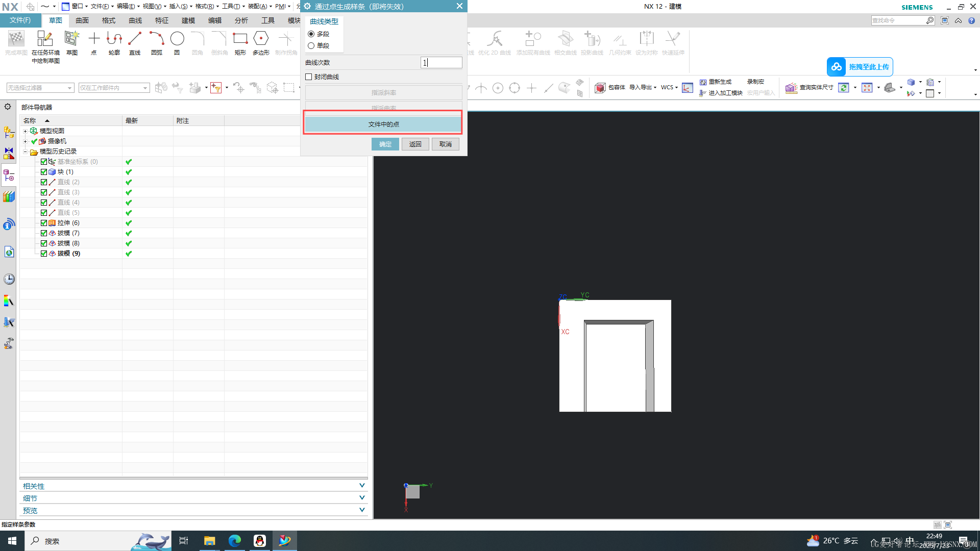Select the single-segment (单段) radio button

pyautogui.click(x=311, y=46)
